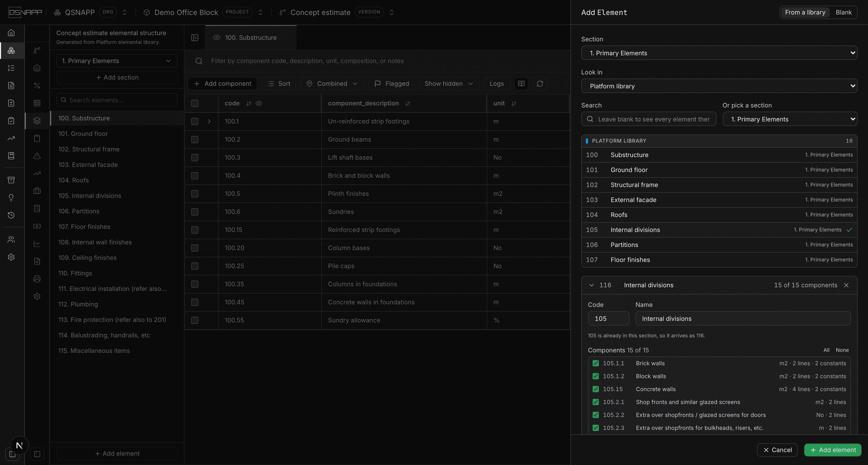This screenshot has height=465, width=868.
Task: Expand row 100.1 Un-reinforced strip footings
Action: (x=209, y=121)
